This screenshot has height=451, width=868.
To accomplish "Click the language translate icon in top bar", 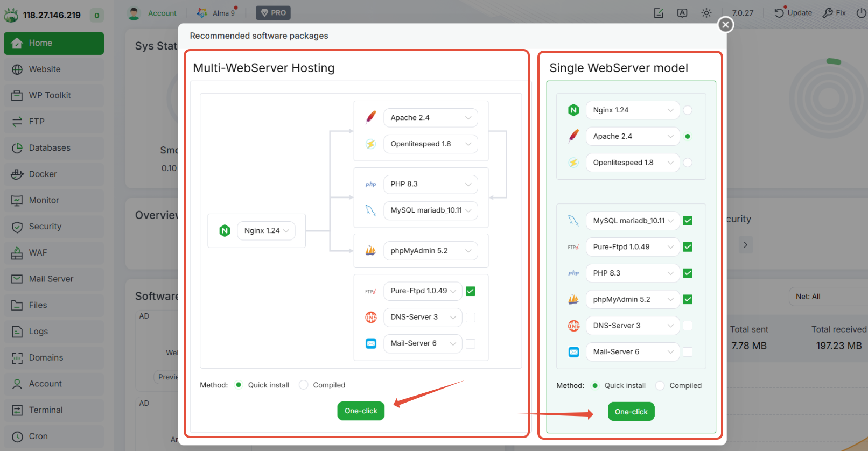I will pyautogui.click(x=682, y=13).
